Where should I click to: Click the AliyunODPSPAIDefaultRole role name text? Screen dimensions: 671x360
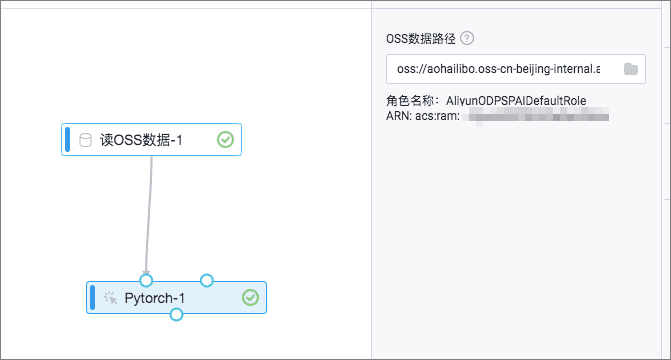(516, 101)
